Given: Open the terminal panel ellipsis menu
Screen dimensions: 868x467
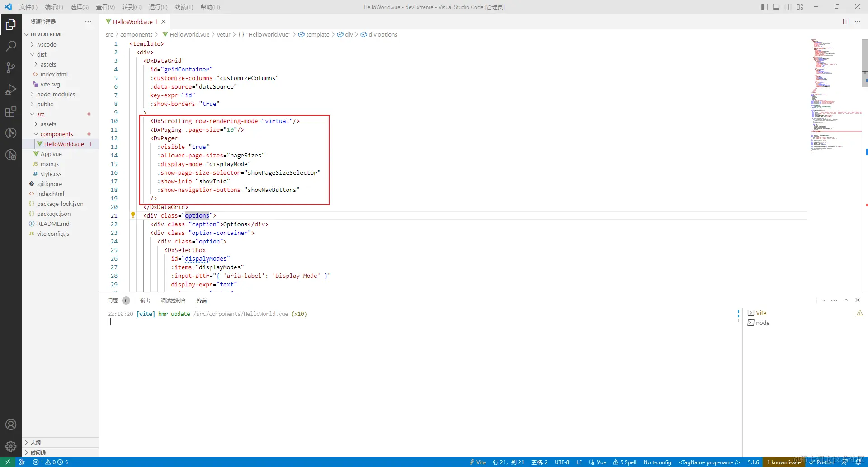Looking at the screenshot, I should coord(834,300).
